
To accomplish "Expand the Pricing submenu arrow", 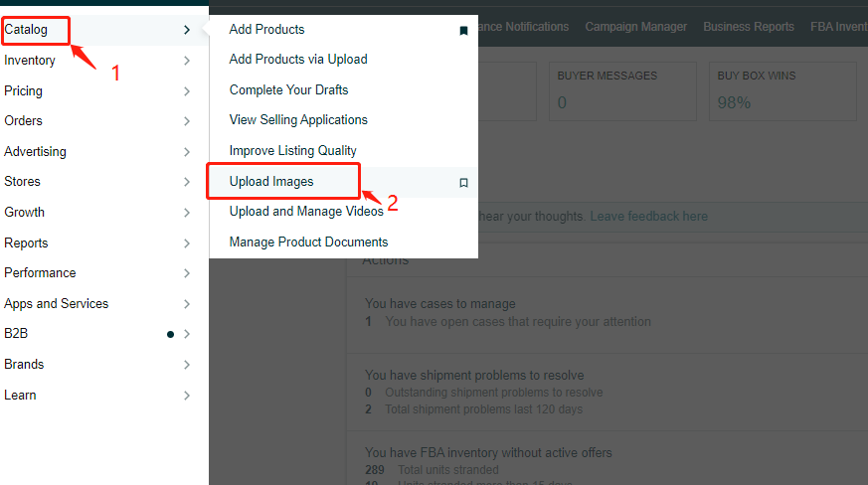I will 187,91.
